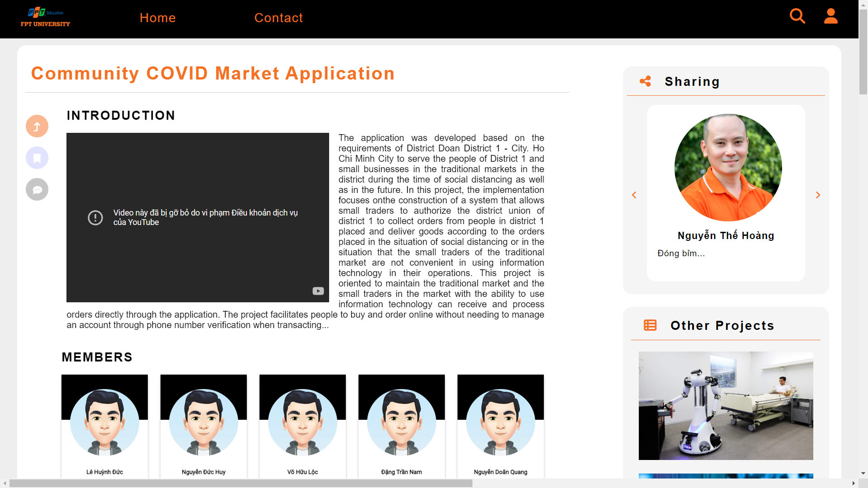The height and width of the screenshot is (488, 868).
Task: Open the user profile icon
Action: [x=830, y=16]
